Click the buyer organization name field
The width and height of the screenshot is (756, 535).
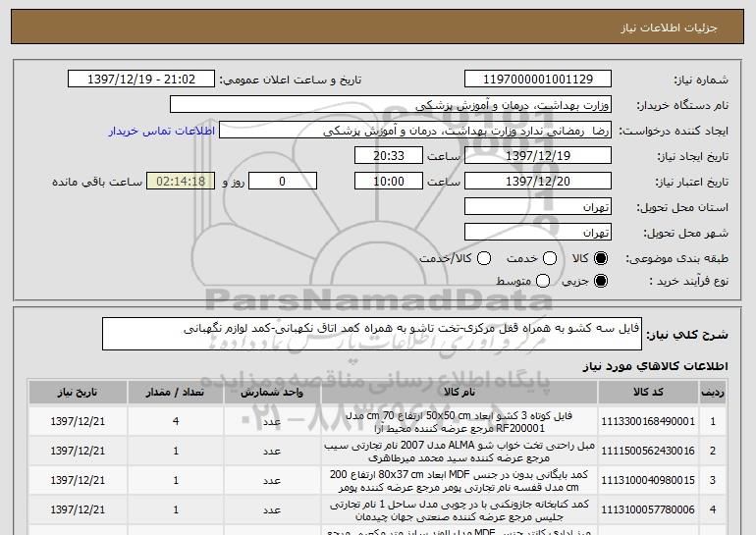pyautogui.click(x=391, y=105)
